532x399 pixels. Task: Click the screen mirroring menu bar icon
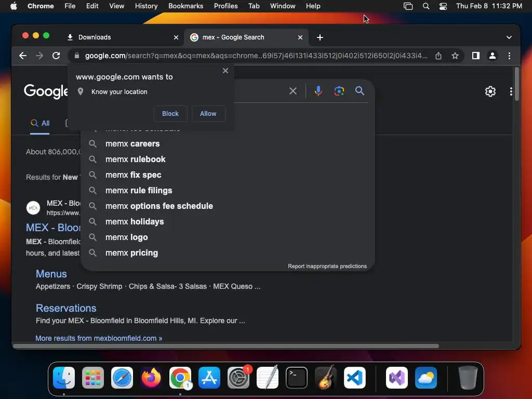click(x=408, y=6)
